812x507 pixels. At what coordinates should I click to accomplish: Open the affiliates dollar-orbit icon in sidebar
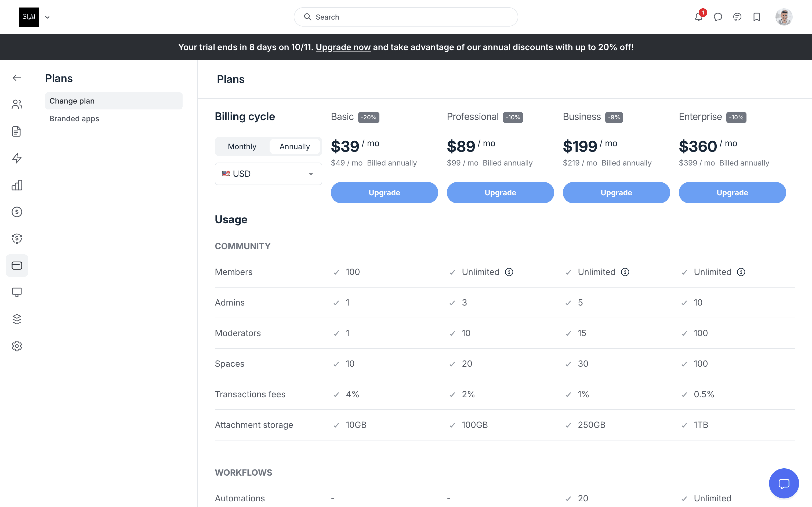click(x=17, y=239)
